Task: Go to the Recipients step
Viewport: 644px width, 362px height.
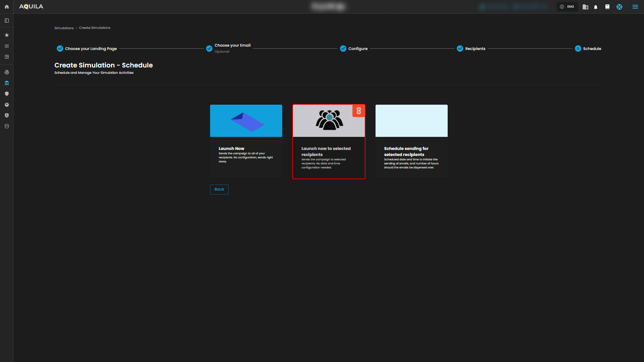Action: [475, 49]
